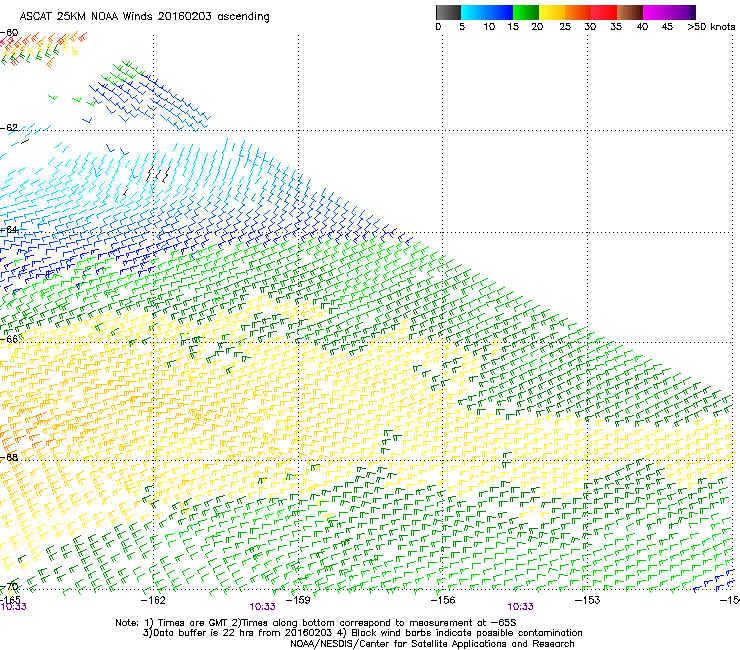Click the -62 latitude label
The height and width of the screenshot is (650, 740).
(9, 128)
